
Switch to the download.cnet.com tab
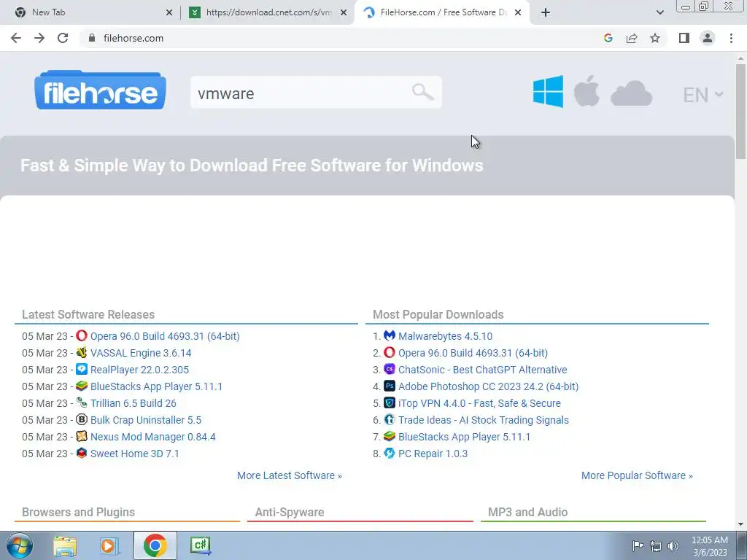267,12
